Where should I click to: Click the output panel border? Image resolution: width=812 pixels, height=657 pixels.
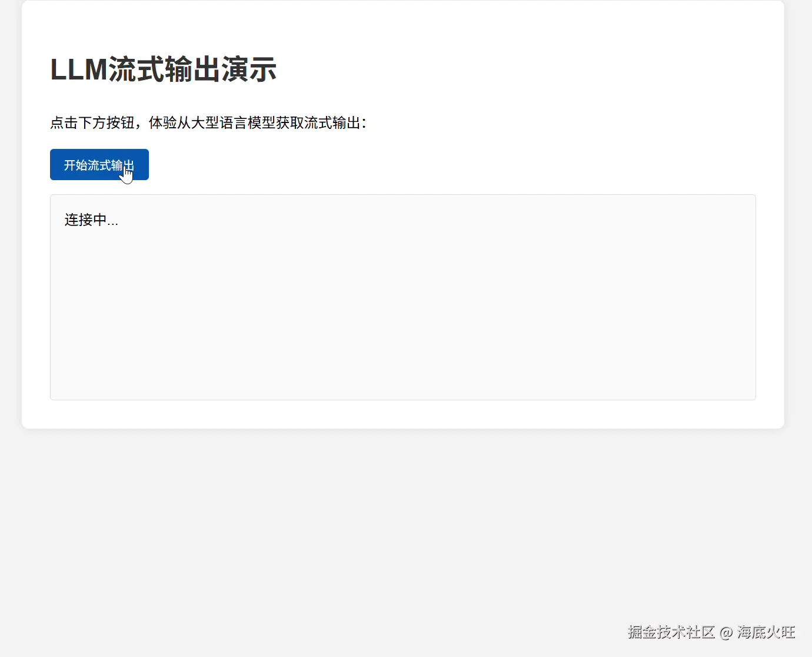(x=402, y=195)
